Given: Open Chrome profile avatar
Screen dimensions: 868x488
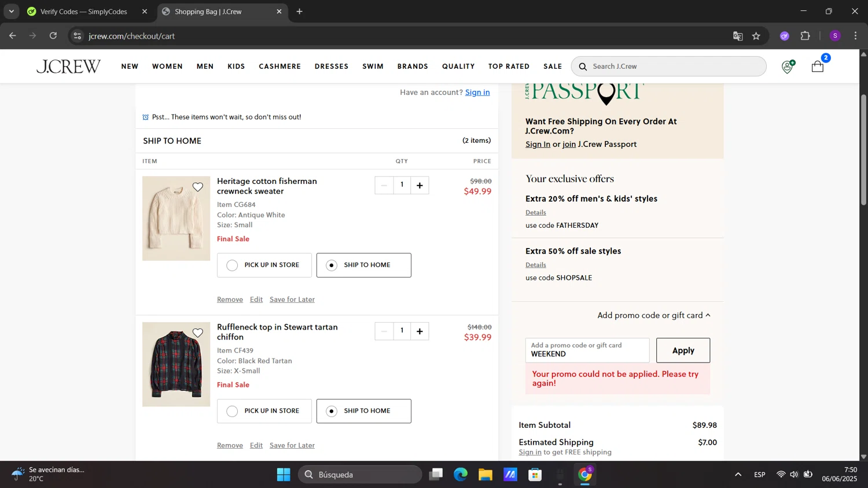Looking at the screenshot, I should coord(835,36).
